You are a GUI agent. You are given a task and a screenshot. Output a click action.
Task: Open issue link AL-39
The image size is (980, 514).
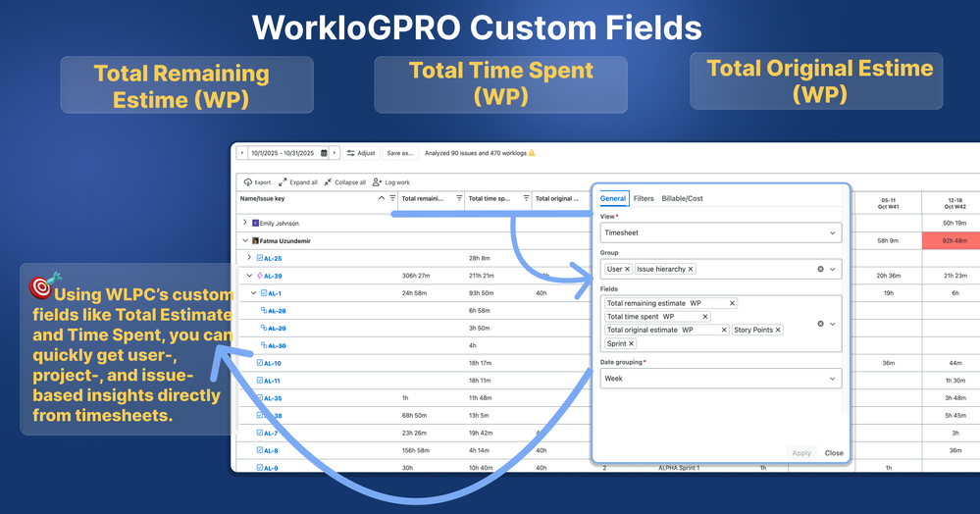pyautogui.click(x=273, y=276)
